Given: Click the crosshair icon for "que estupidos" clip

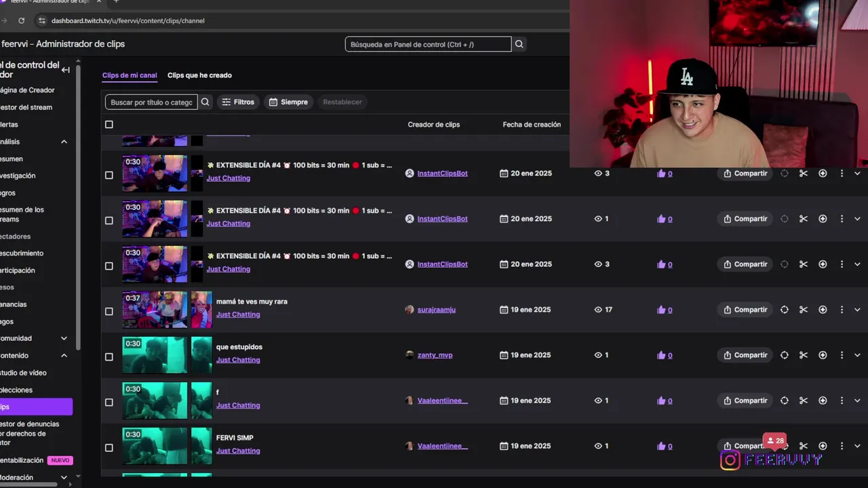Looking at the screenshot, I should coord(785,355).
